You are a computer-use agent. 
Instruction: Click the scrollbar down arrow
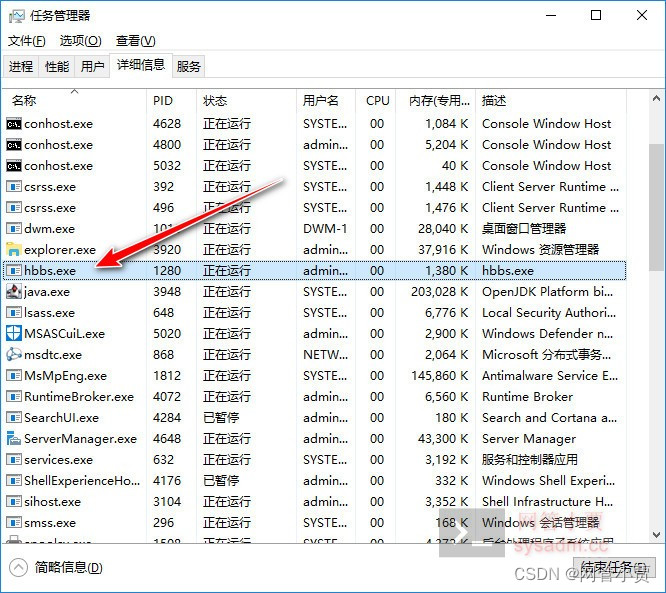point(656,535)
